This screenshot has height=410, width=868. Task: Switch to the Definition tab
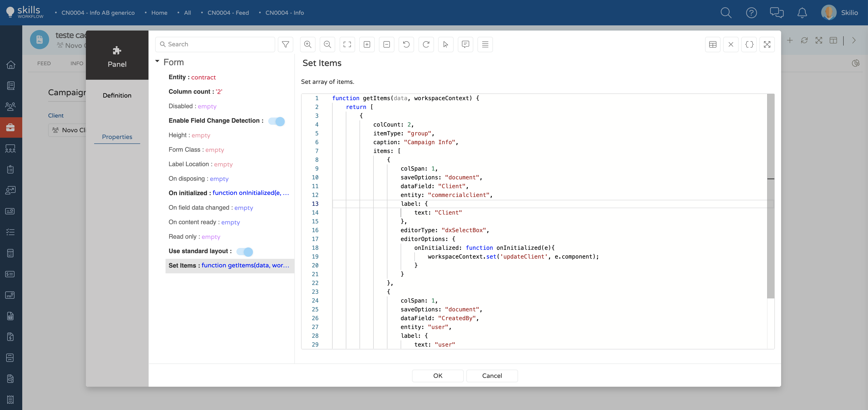click(117, 96)
